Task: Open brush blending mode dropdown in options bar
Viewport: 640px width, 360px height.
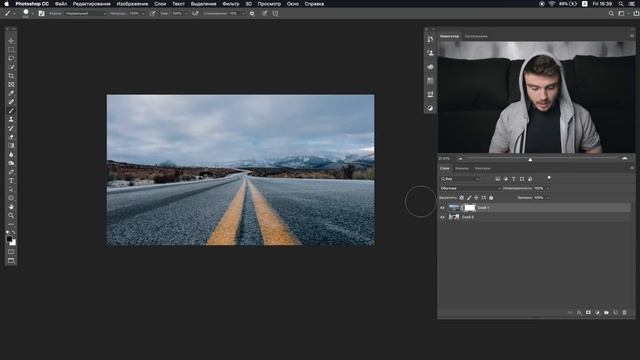Action: click(x=86, y=13)
